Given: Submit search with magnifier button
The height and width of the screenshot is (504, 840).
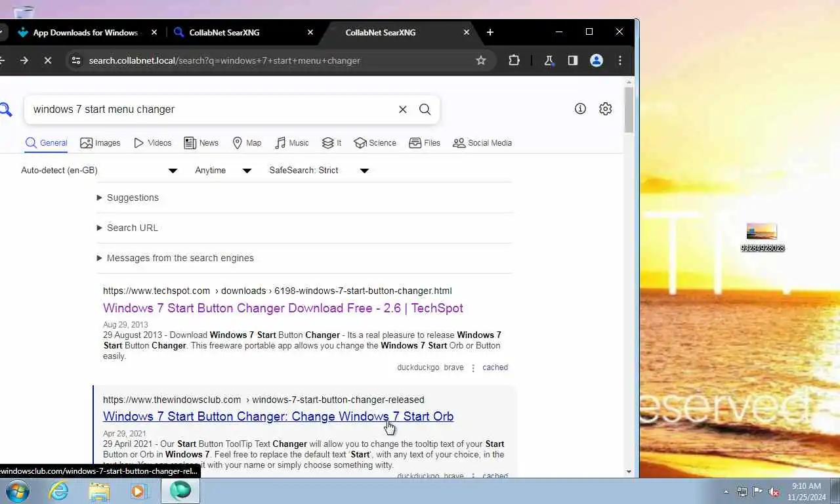Looking at the screenshot, I should [425, 110].
